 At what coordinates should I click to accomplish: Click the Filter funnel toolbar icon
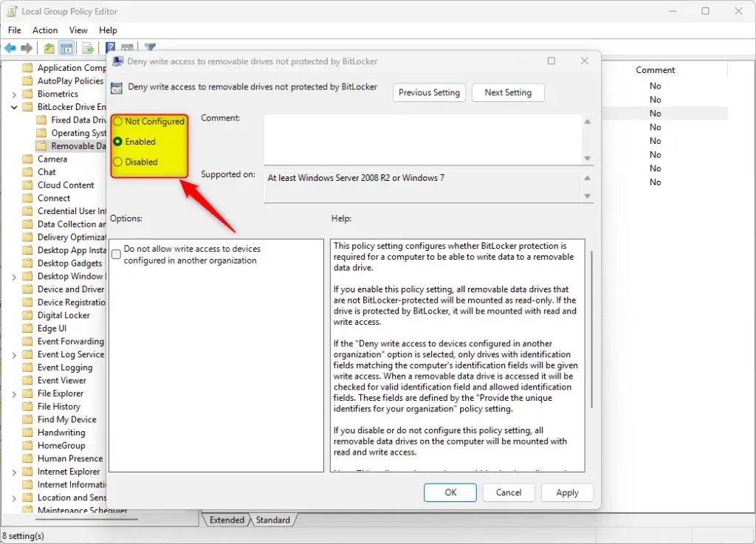pyautogui.click(x=150, y=47)
